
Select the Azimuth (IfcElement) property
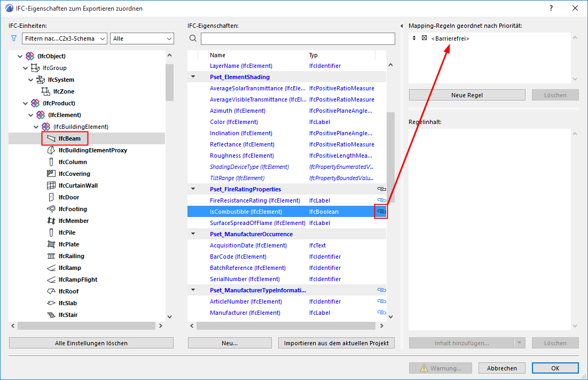point(287,111)
